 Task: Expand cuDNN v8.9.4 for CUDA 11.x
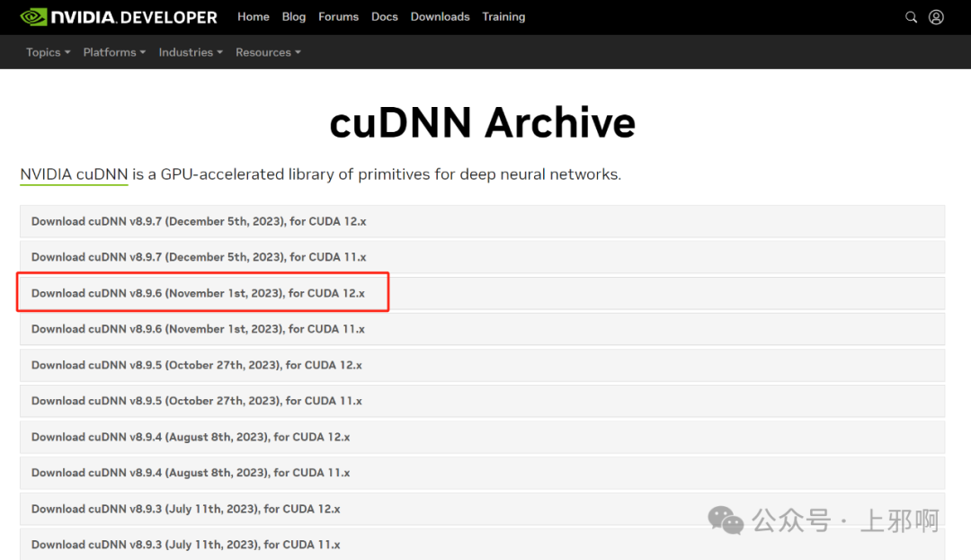click(482, 473)
